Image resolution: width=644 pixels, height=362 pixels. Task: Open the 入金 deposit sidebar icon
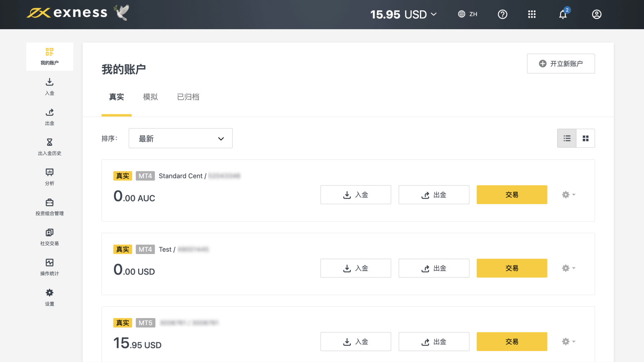[x=50, y=86]
